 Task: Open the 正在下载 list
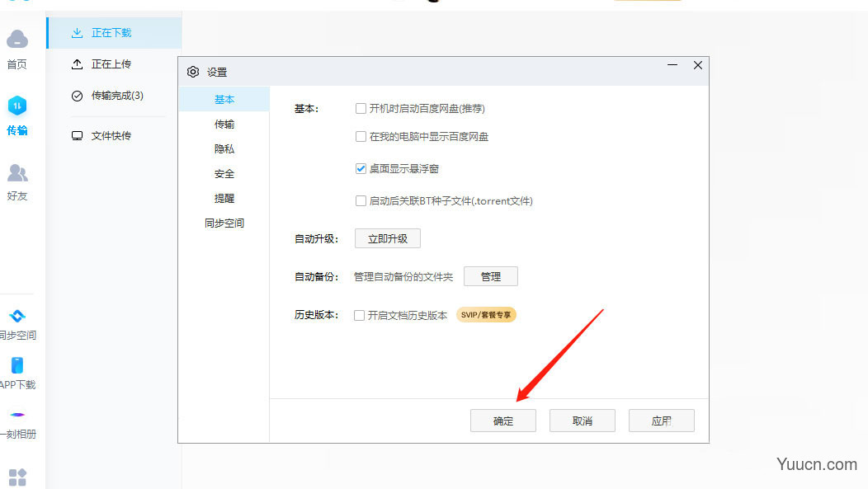pos(114,33)
